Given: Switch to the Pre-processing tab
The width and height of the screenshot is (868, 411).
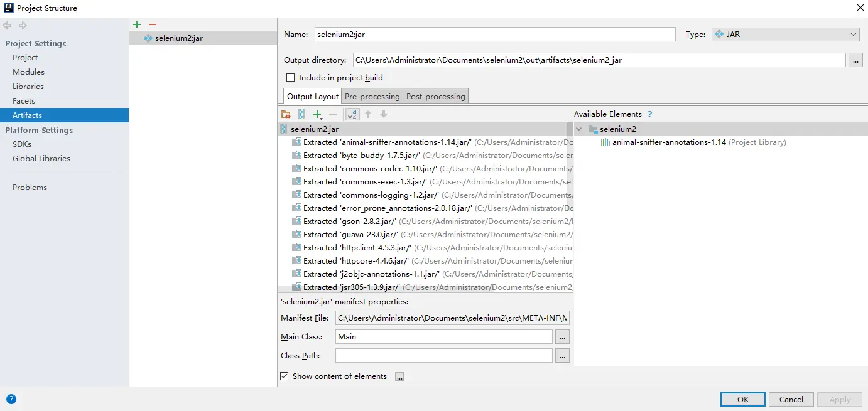Looking at the screenshot, I should pyautogui.click(x=372, y=96).
